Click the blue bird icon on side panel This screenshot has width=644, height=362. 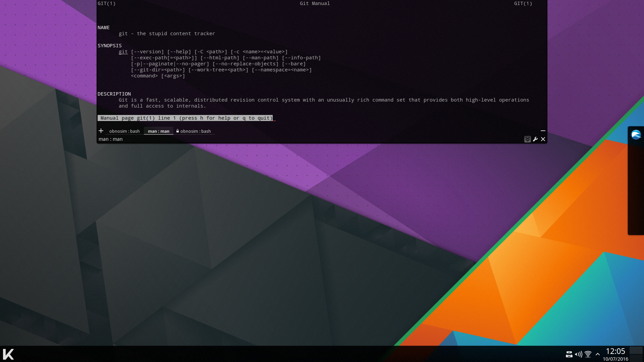(636, 135)
